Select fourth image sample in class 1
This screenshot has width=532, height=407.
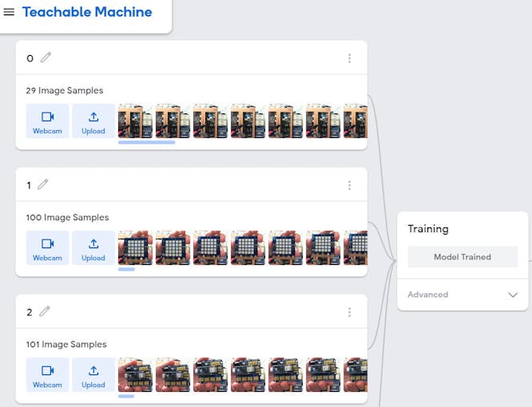(x=248, y=247)
